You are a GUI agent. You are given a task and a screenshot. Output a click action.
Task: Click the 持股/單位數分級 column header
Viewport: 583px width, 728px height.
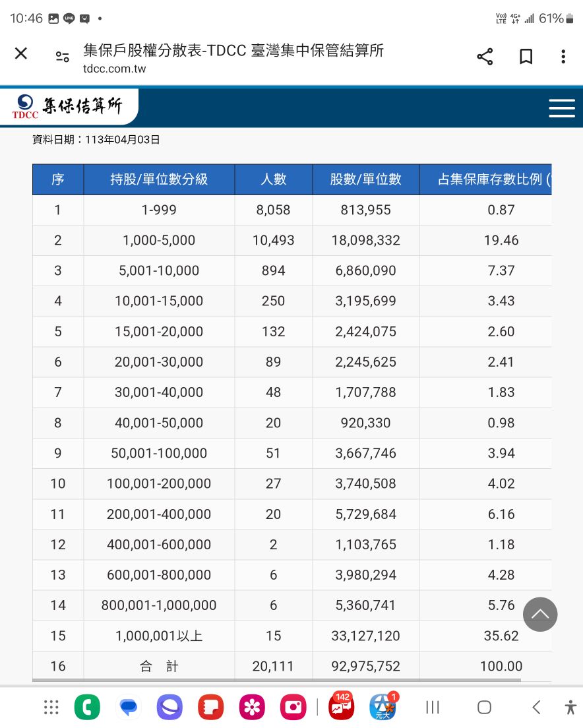(x=159, y=179)
